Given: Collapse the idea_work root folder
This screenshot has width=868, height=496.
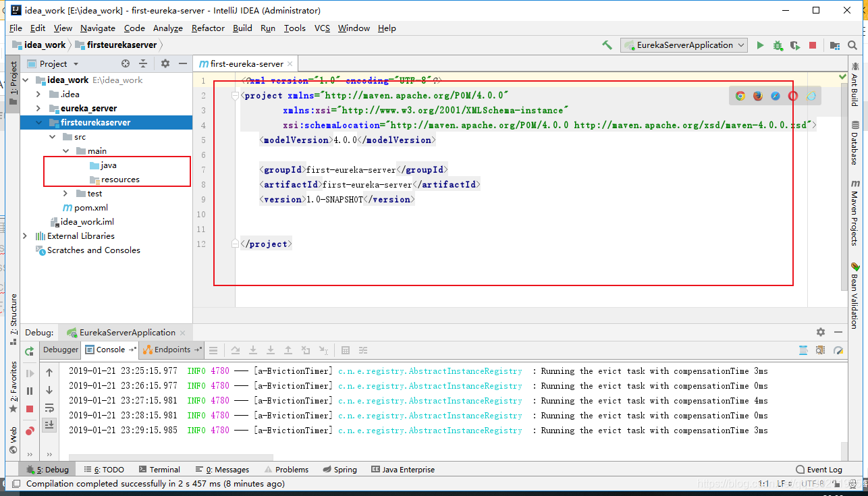Looking at the screenshot, I should 26,80.
